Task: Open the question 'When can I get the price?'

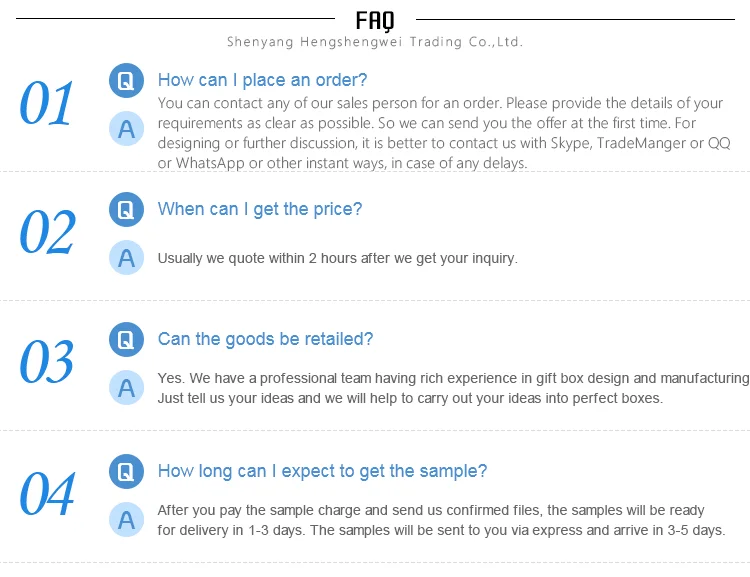Action: pos(260,209)
